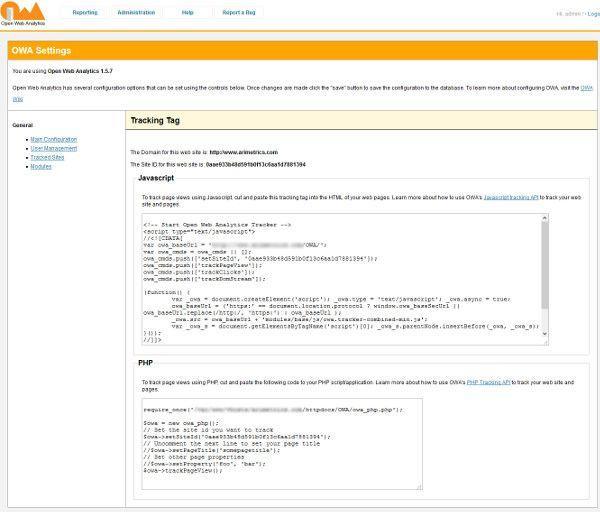Click Report a Bug in top navigation
The width and height of the screenshot is (600, 512).
(x=239, y=12)
